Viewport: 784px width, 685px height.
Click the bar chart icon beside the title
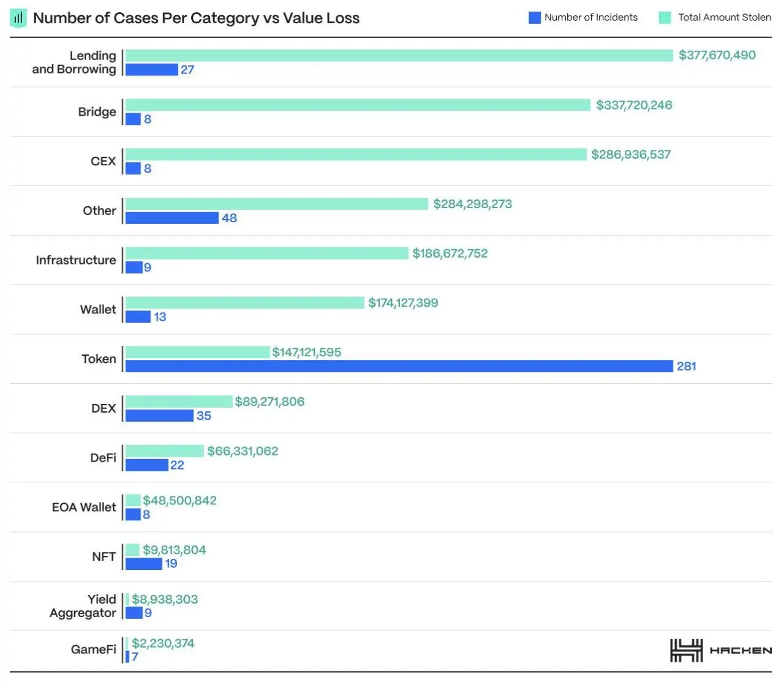[x=18, y=18]
